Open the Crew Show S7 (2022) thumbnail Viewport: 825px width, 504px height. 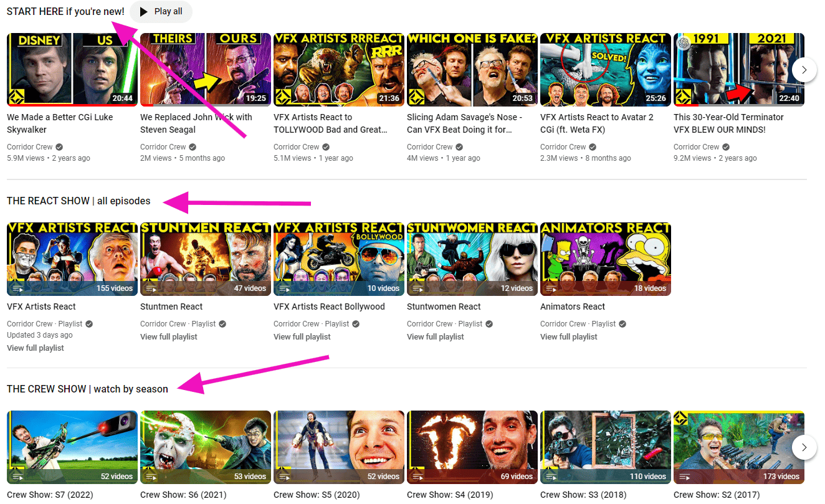click(72, 447)
